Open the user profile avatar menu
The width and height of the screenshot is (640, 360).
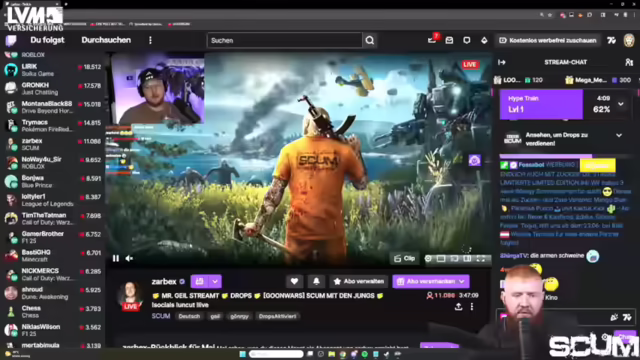click(x=629, y=40)
